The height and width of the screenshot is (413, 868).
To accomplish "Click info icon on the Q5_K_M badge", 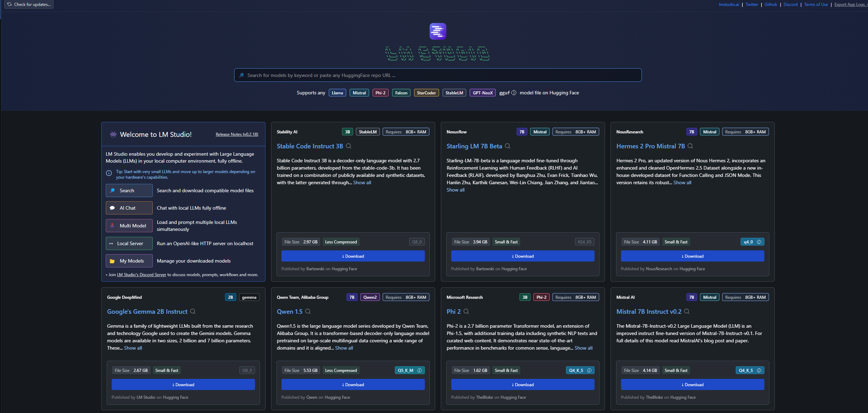I will (x=420, y=371).
